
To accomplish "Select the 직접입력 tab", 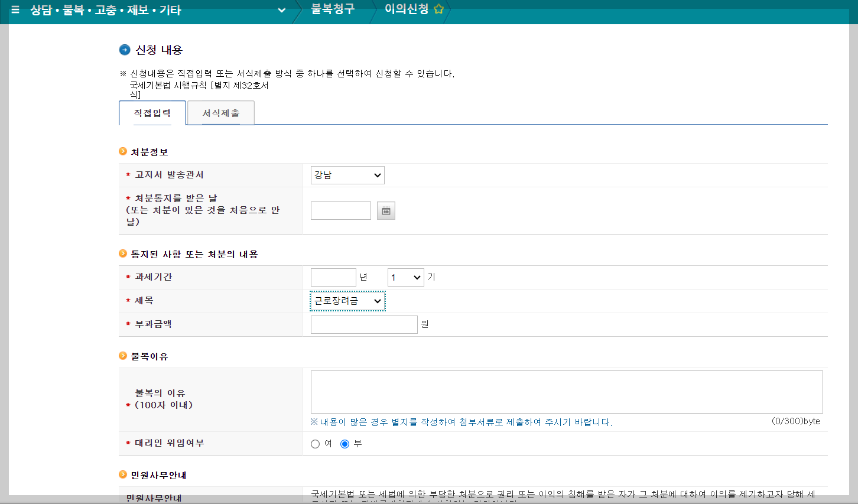I will pos(152,112).
